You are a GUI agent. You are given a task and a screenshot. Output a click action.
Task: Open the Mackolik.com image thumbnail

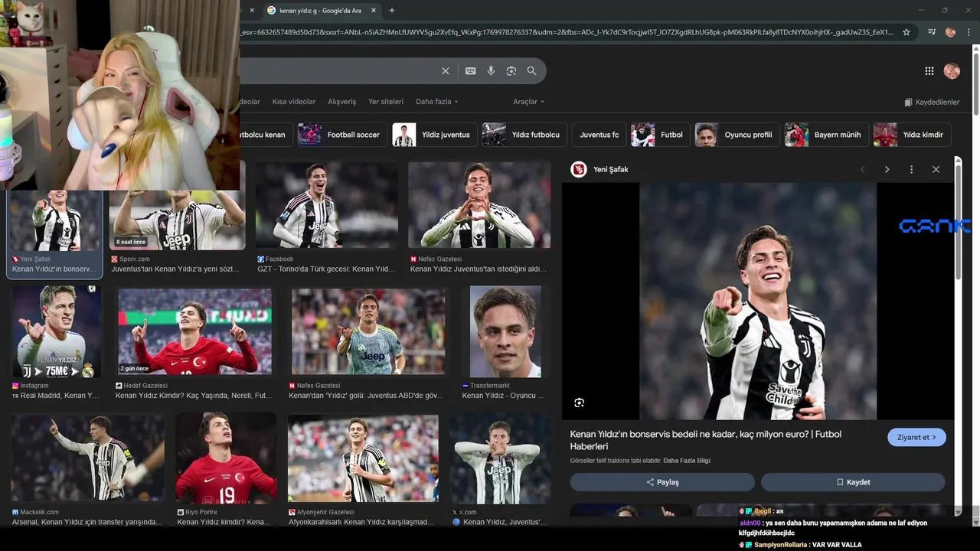pos(87,458)
